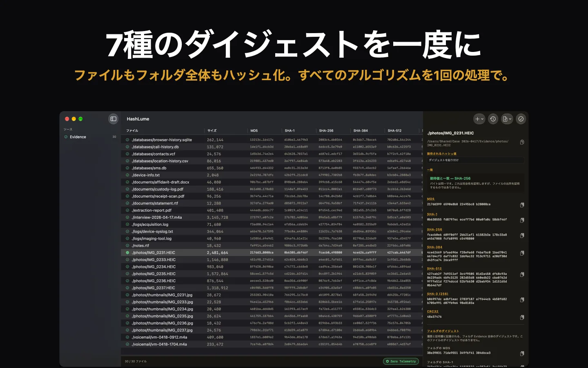Copy the SHA-256 digest value
The image size is (588, 368).
522,236
